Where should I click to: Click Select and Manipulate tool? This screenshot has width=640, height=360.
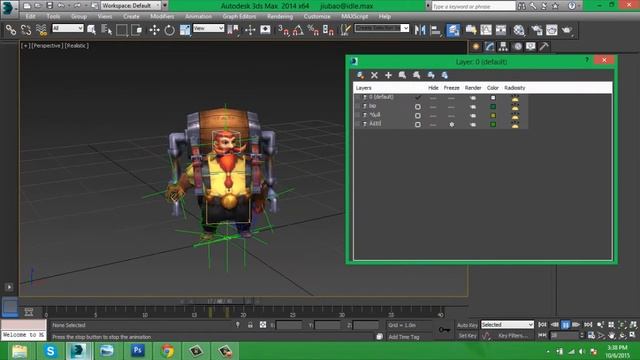(x=250, y=30)
